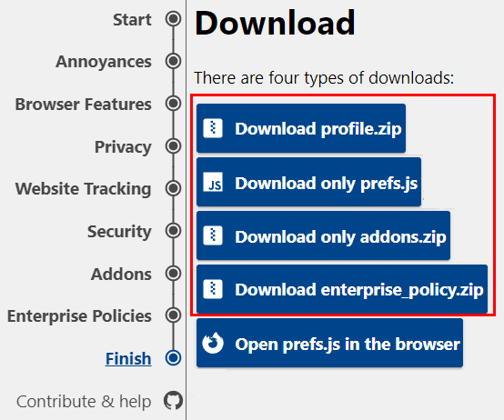Select the Annoyances step circle marker
504x420 pixels.
173,61
